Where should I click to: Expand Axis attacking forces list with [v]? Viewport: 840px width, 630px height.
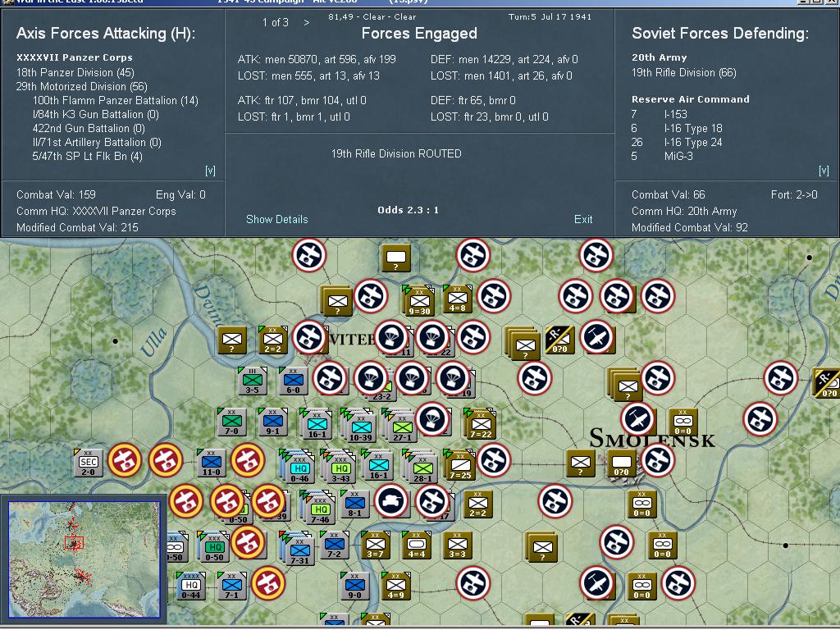tap(210, 171)
